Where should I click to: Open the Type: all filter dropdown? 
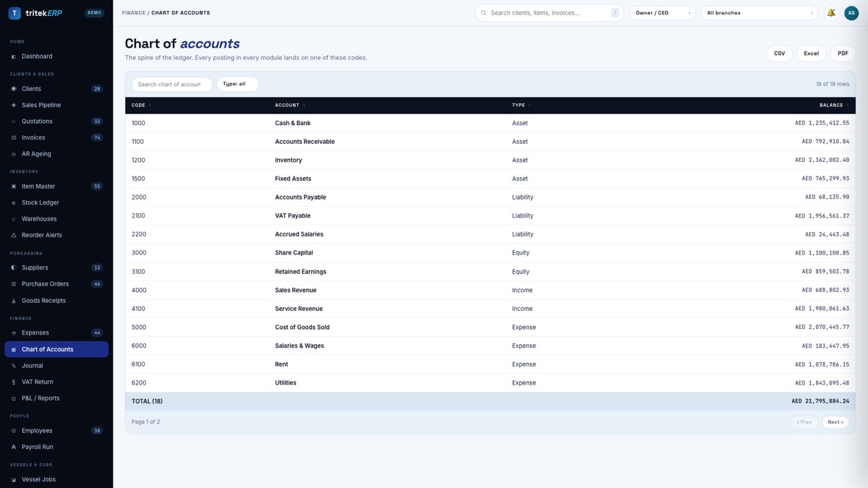click(237, 84)
